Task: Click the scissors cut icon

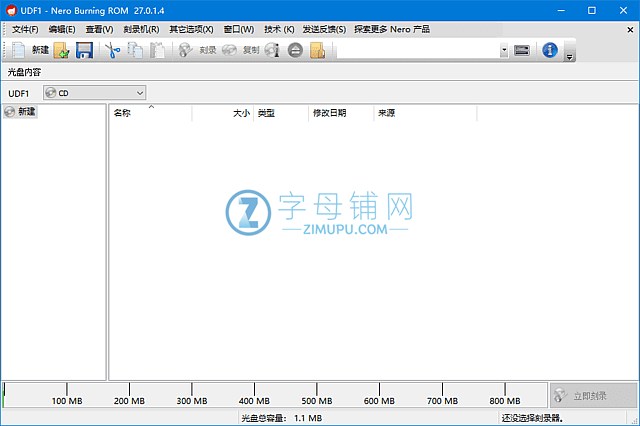Action: point(112,50)
